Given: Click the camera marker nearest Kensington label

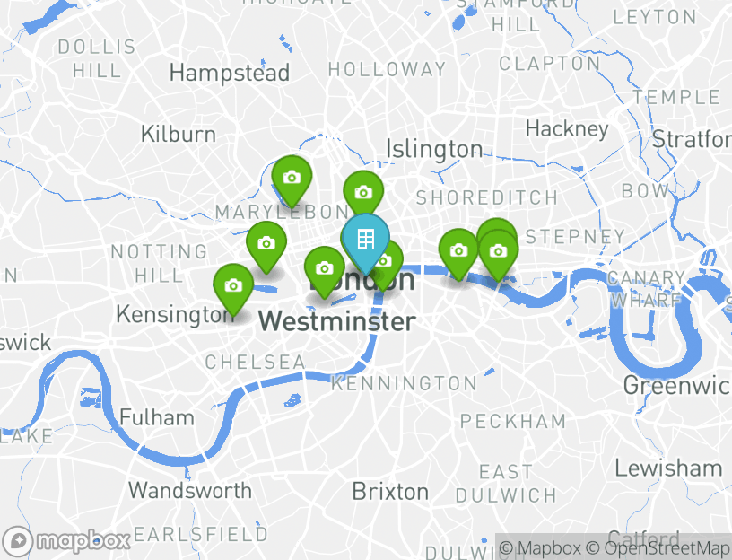Looking at the screenshot, I should coord(233,288).
